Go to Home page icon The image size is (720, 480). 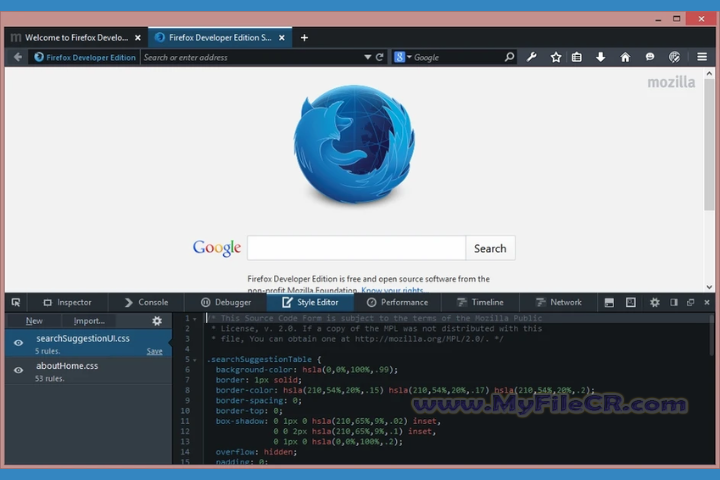tap(625, 57)
